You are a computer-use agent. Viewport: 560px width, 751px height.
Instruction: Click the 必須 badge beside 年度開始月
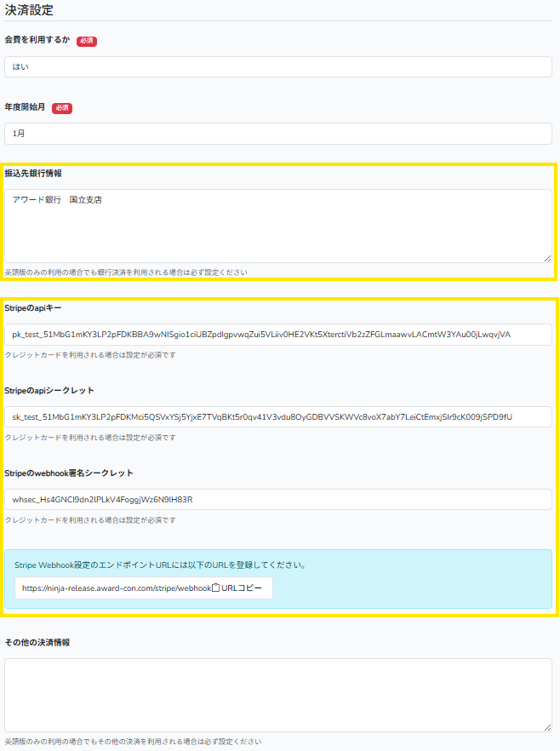(x=62, y=108)
